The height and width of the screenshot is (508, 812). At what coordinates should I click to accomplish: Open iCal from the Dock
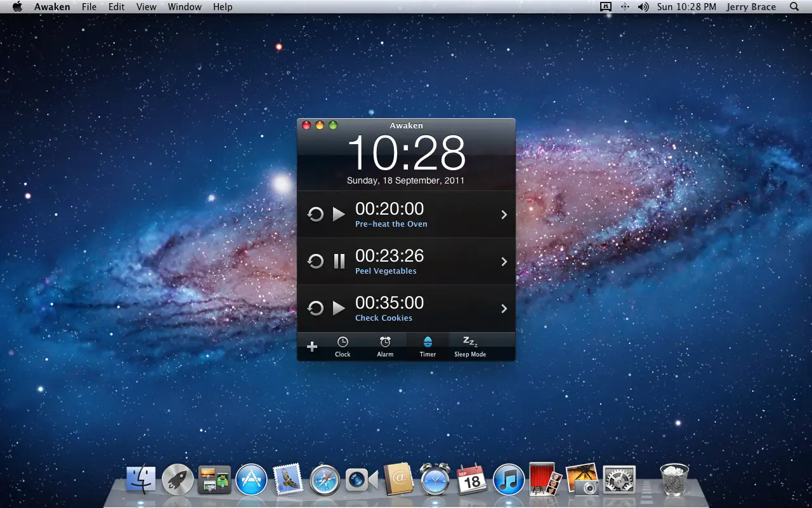pos(472,479)
